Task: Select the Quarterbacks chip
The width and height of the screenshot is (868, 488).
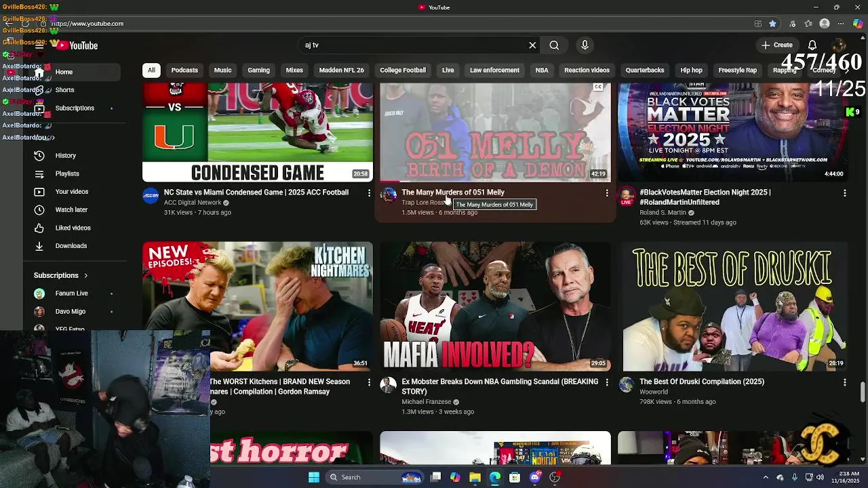Action: pyautogui.click(x=644, y=70)
